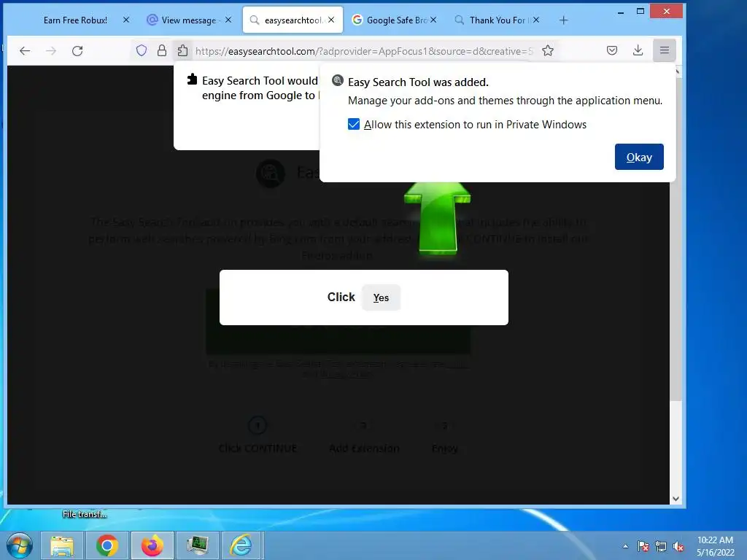The image size is (747, 560).
Task: Open File Explorer from the taskbar
Action: (x=62, y=545)
